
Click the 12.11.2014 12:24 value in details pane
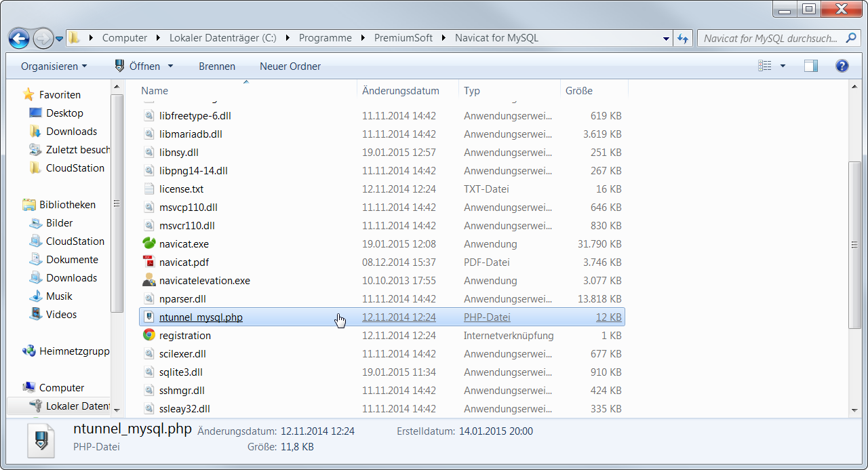317,431
